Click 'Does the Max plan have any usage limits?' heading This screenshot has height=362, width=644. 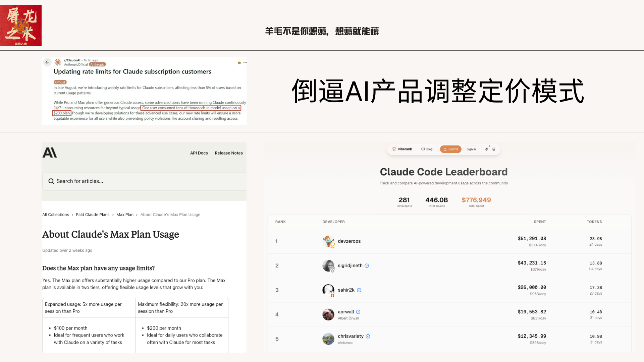98,268
